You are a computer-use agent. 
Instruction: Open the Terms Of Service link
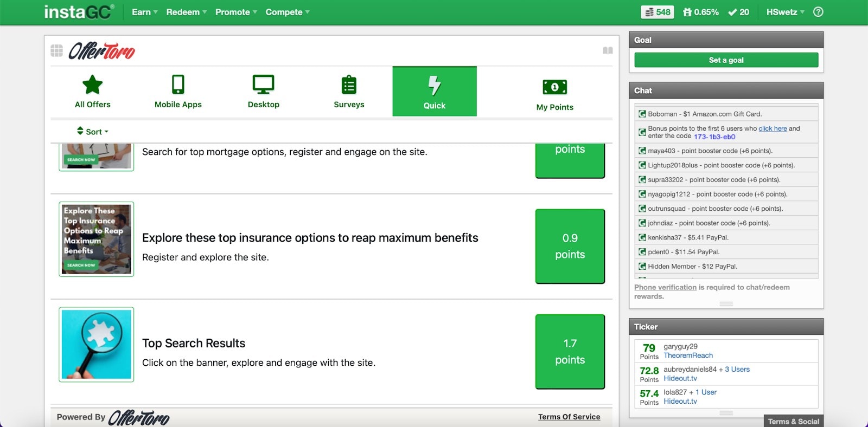pyautogui.click(x=569, y=417)
